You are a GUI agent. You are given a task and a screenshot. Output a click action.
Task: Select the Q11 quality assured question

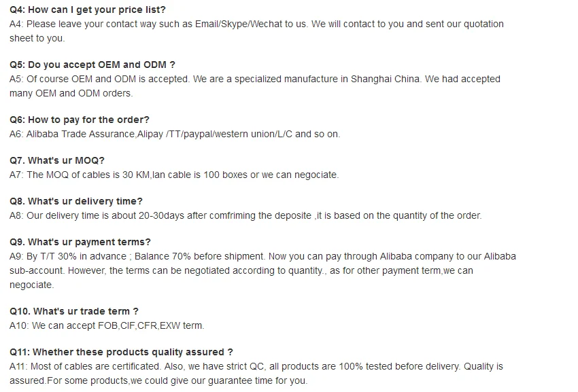tap(121, 353)
